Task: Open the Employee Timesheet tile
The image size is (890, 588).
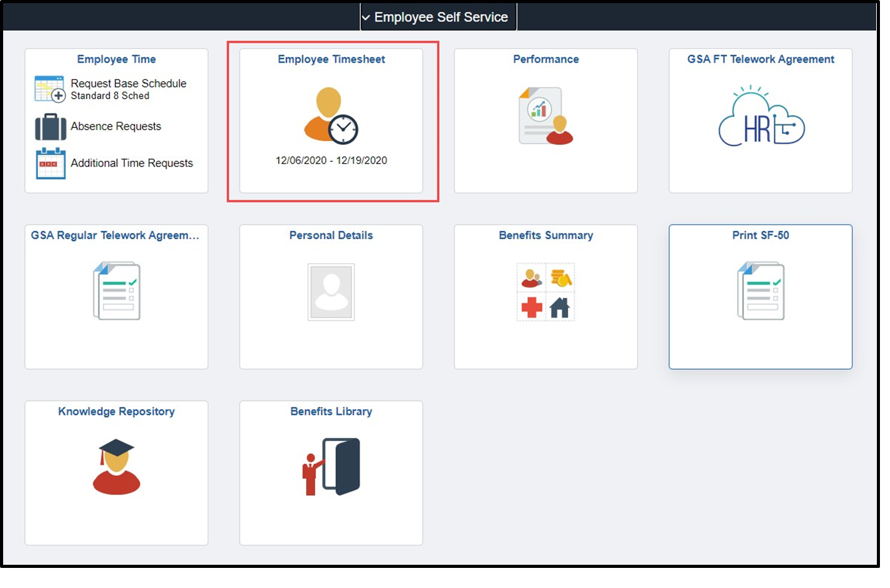Action: (331, 121)
